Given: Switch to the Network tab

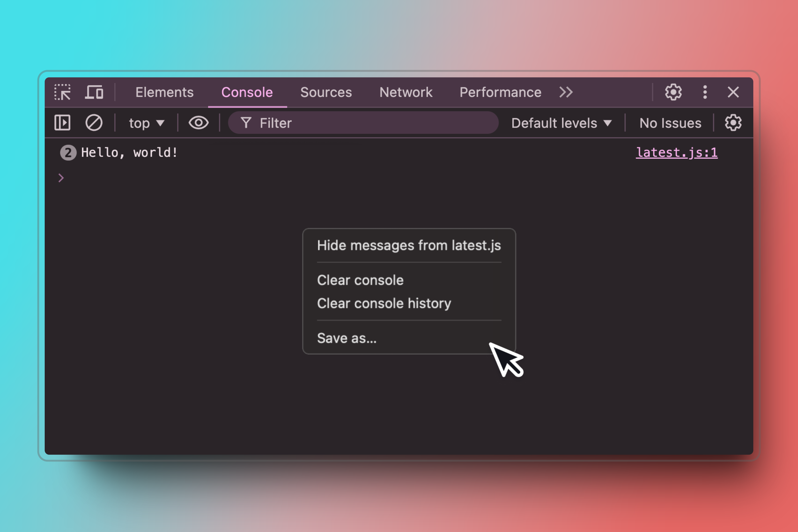Looking at the screenshot, I should click(x=406, y=92).
